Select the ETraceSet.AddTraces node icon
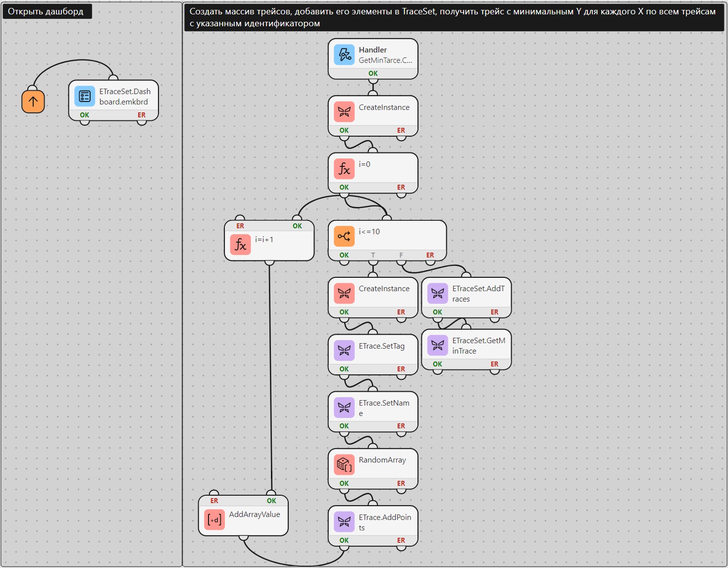The image size is (728, 568). click(437, 293)
